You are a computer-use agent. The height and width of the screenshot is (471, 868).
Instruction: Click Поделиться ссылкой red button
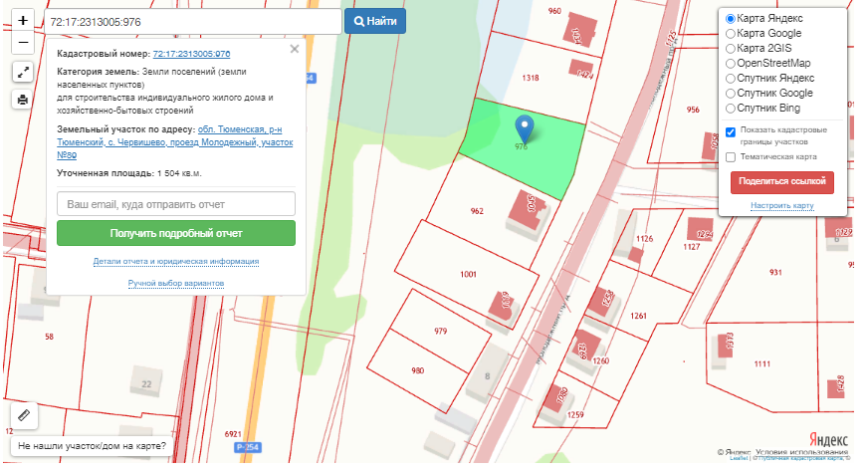[x=782, y=182]
